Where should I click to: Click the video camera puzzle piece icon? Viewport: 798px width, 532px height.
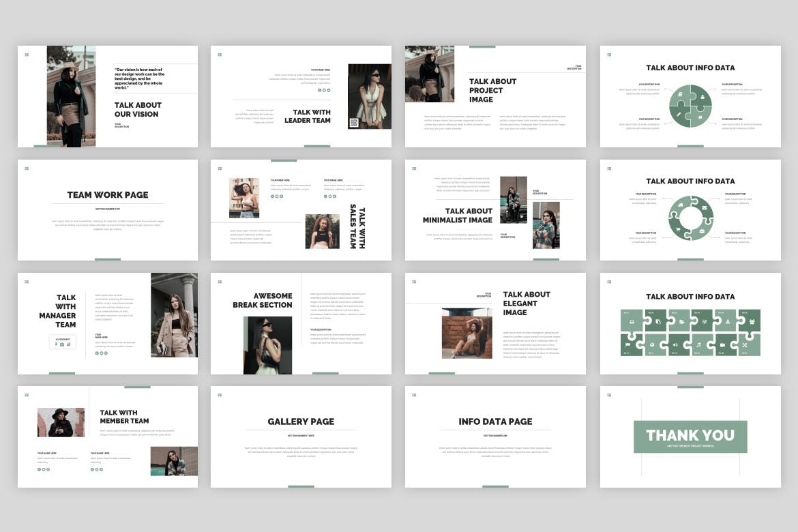722,344
